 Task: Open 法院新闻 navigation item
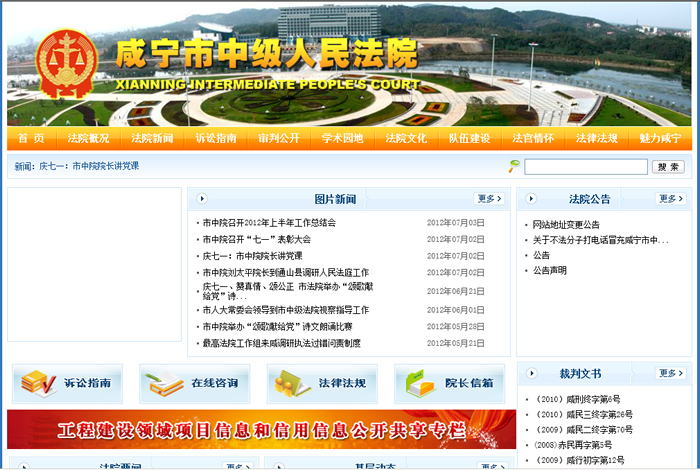click(152, 138)
